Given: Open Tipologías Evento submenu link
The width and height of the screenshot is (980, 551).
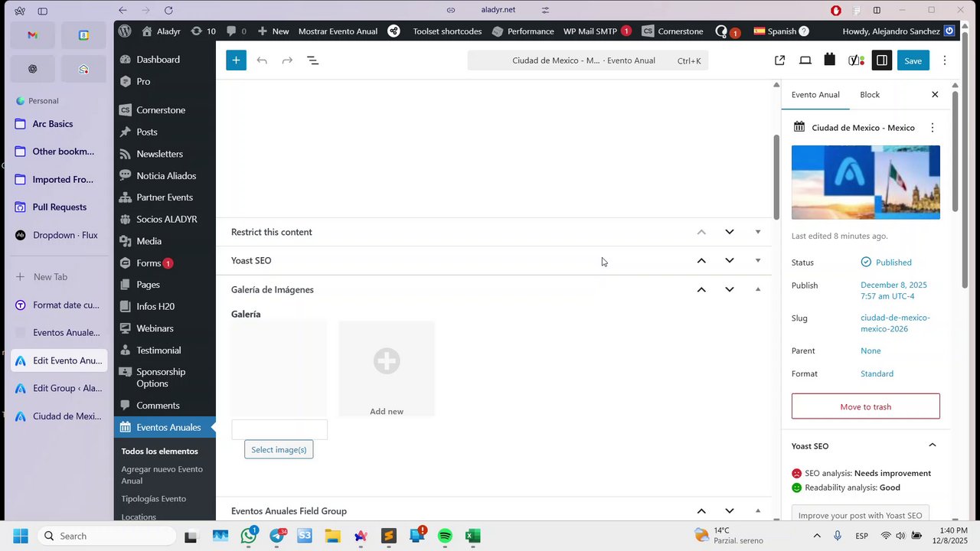Looking at the screenshot, I should 153,498.
